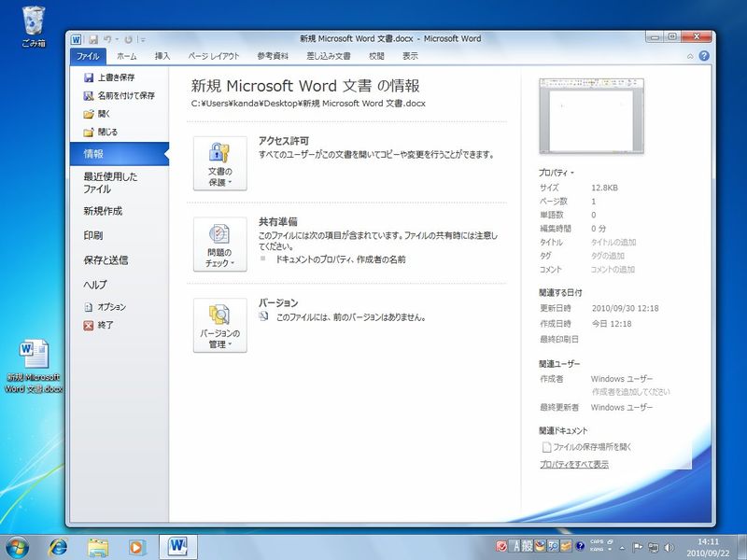Select 新規 Microsoft Word 文書.docx desktop file
The width and height of the screenshot is (747, 560).
coord(34,366)
